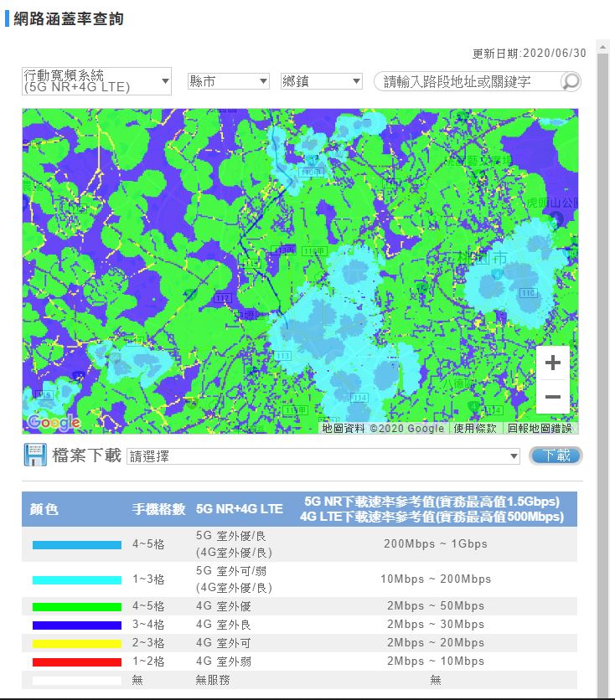Click the 地圖資料 ©2020 Google text
615x700 pixels.
(x=383, y=429)
